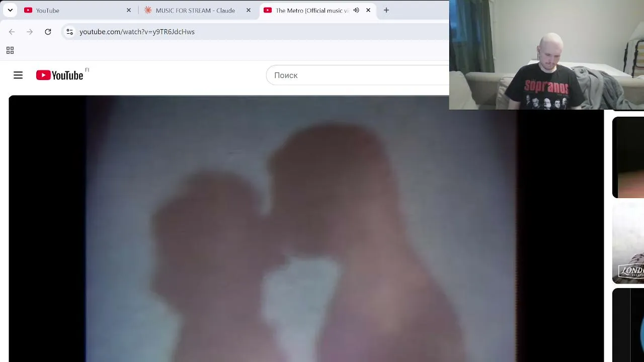Switch to MUSIC FOR STREAM - Claude tab
644x362 pixels.
(197, 10)
